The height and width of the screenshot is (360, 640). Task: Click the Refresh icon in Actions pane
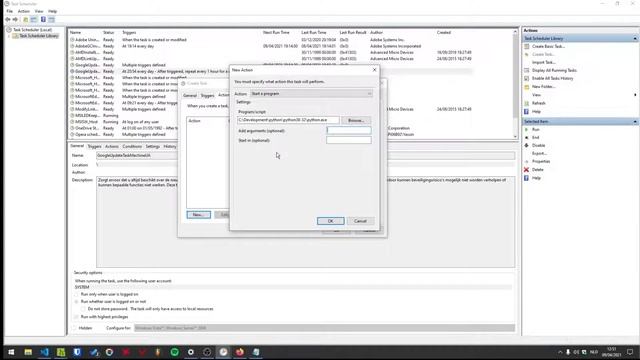pos(527,103)
